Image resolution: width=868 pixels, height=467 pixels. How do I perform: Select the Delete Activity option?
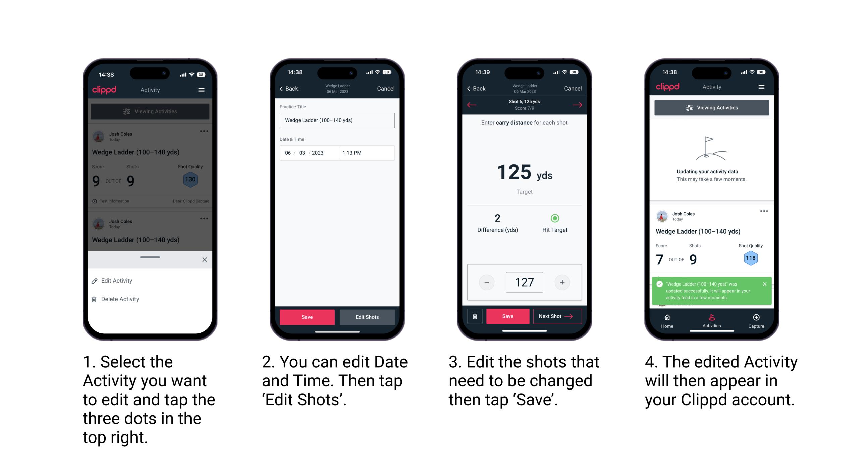click(121, 298)
